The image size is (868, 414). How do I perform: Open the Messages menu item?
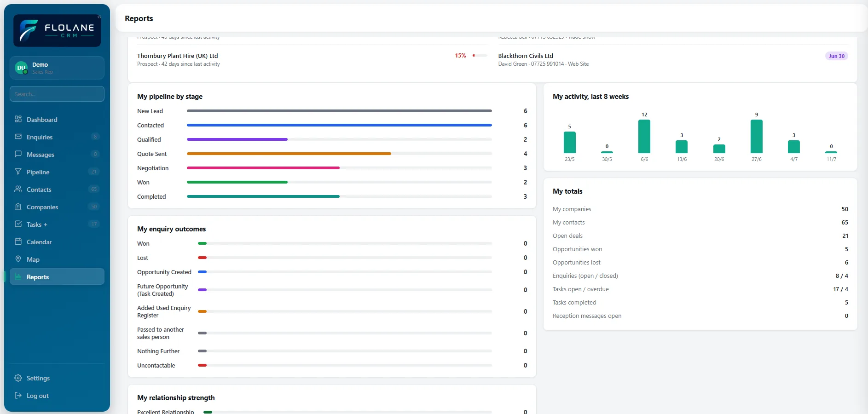(57, 155)
